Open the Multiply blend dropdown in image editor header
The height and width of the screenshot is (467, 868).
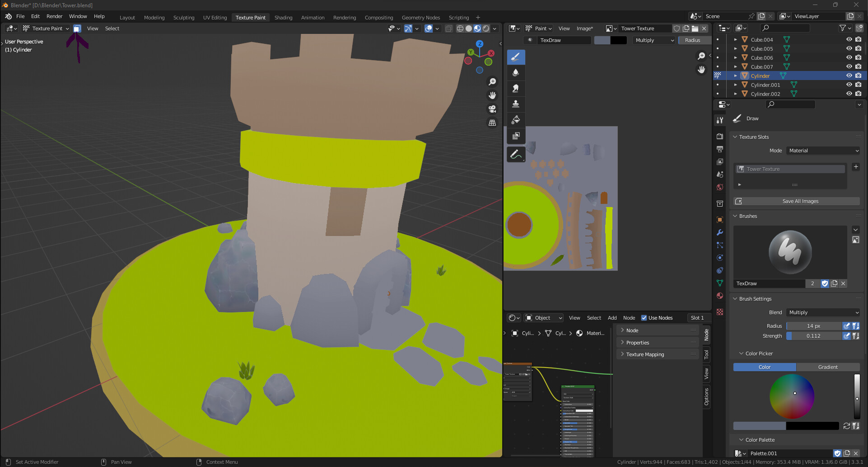click(x=654, y=40)
